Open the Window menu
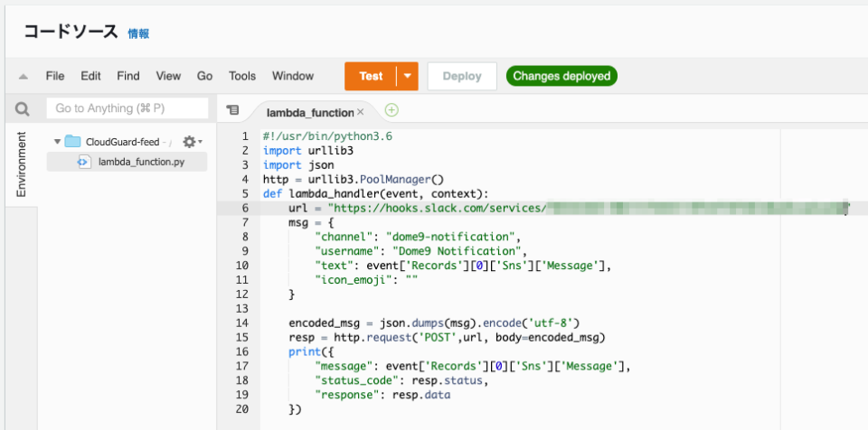Screen dimensions: 868x430 pos(293,76)
